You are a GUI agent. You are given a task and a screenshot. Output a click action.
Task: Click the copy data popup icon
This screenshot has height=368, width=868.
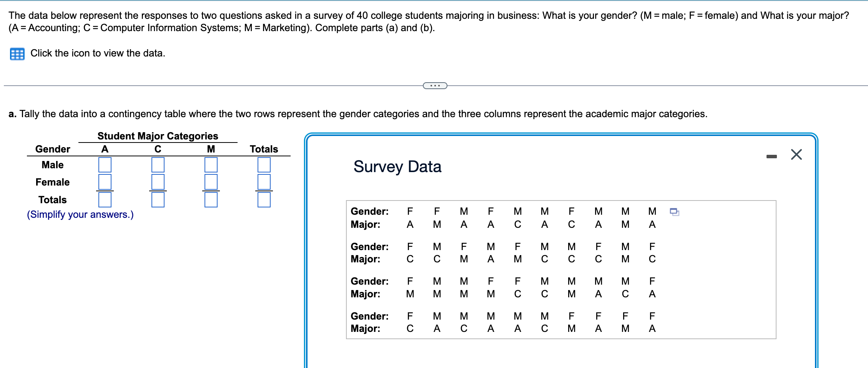pos(674,212)
